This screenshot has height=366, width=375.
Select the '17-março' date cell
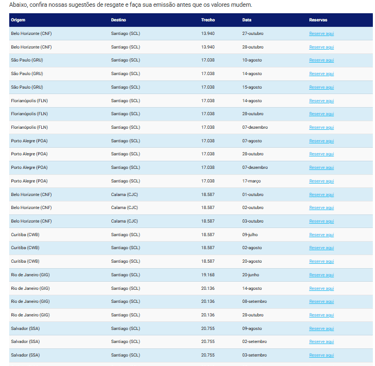(x=251, y=181)
